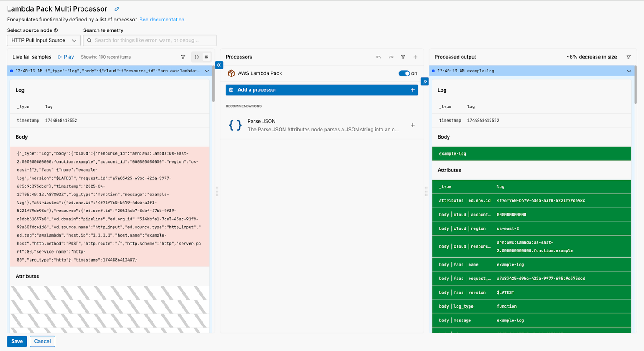
Task: Click the redo arrow in Processors panel
Action: (391, 57)
